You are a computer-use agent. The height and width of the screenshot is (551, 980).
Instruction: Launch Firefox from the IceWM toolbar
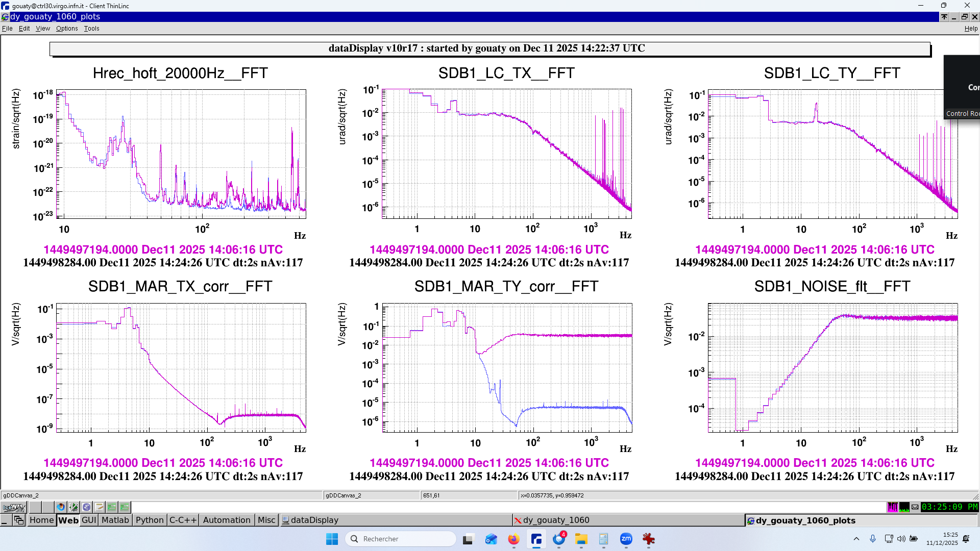click(x=61, y=507)
